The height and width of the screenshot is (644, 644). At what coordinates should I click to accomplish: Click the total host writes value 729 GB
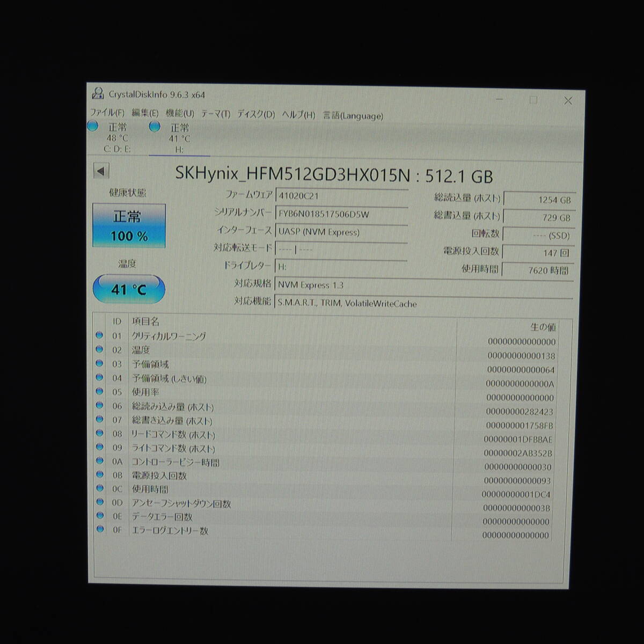tap(539, 217)
